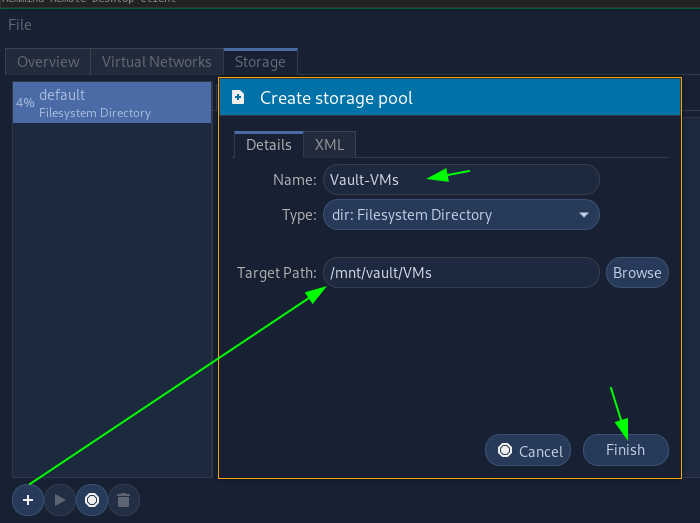The image size is (700, 523).
Task: Click Browse to choose target path
Action: tap(637, 272)
